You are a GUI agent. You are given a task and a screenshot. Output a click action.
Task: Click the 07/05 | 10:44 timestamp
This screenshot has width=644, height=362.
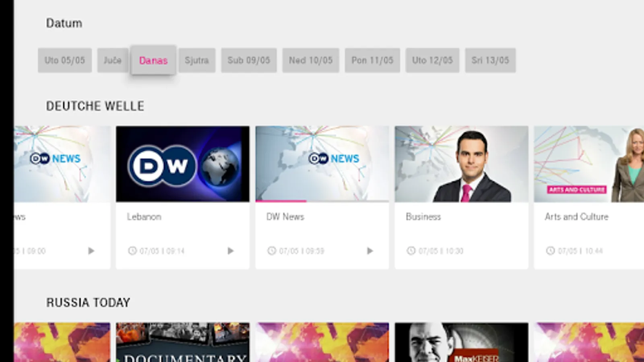(x=580, y=251)
